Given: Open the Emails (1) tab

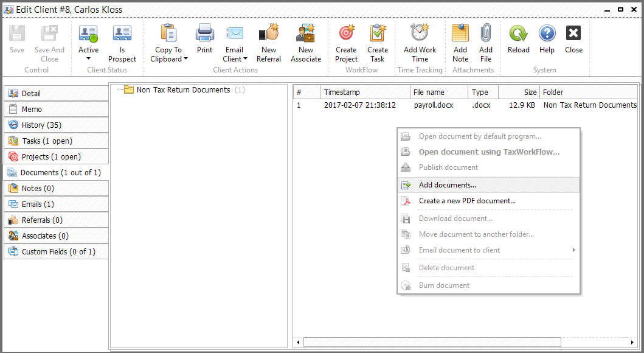Looking at the screenshot, I should (x=57, y=204).
